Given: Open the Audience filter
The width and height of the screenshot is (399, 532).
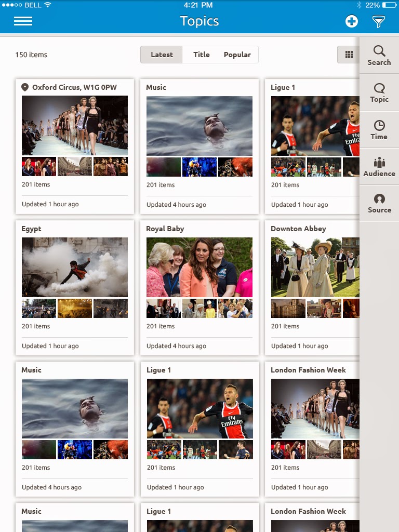Looking at the screenshot, I should (x=379, y=167).
